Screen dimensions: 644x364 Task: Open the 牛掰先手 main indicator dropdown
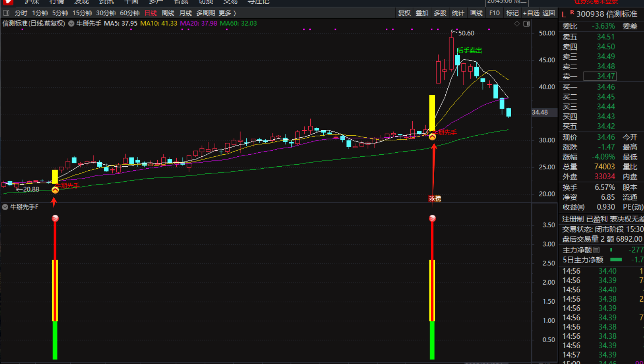coord(71,24)
